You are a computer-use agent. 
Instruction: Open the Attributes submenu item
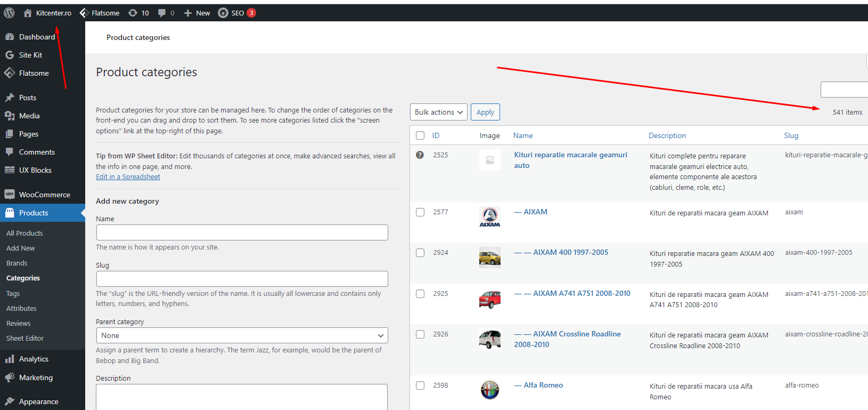[x=21, y=308]
